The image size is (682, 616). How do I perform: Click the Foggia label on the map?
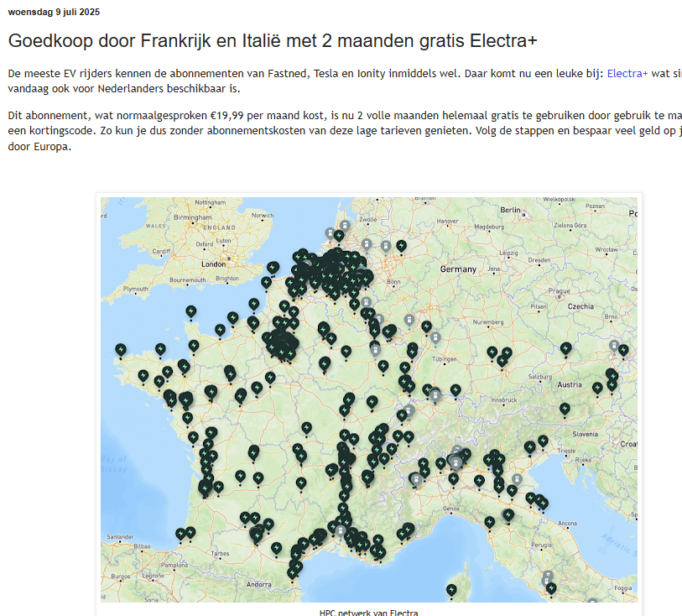coord(622,588)
